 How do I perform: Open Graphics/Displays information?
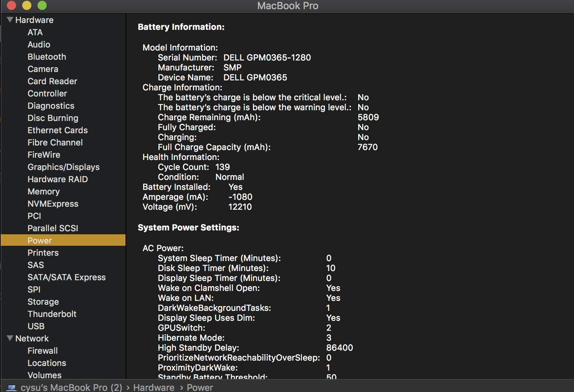64,167
